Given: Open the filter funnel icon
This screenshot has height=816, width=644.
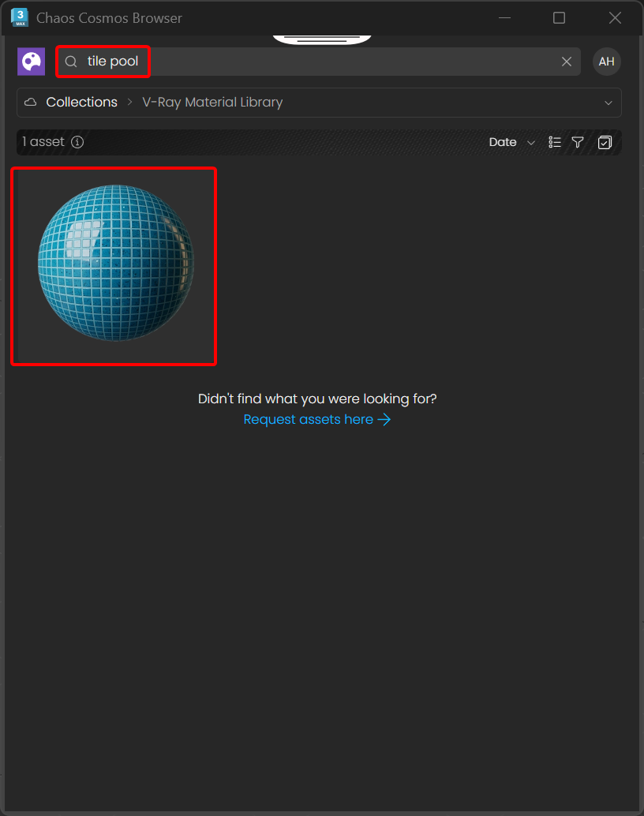Looking at the screenshot, I should click(x=578, y=142).
